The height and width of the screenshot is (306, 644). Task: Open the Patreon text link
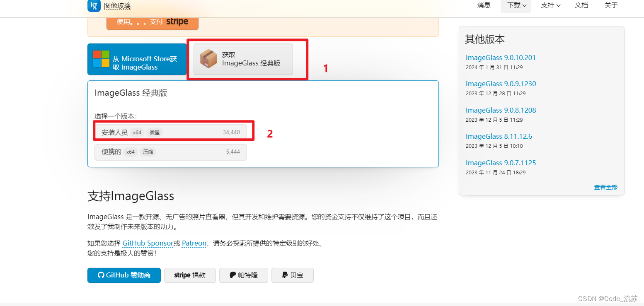pyautogui.click(x=194, y=243)
